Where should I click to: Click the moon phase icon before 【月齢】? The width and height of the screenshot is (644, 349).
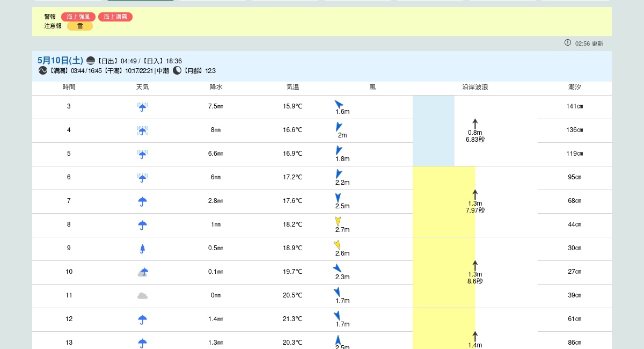click(x=177, y=70)
